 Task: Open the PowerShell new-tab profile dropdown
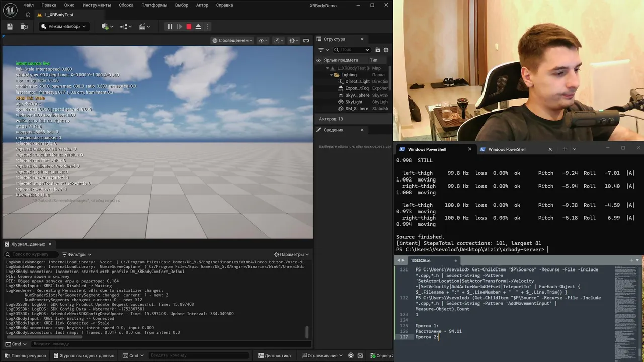pos(575,149)
